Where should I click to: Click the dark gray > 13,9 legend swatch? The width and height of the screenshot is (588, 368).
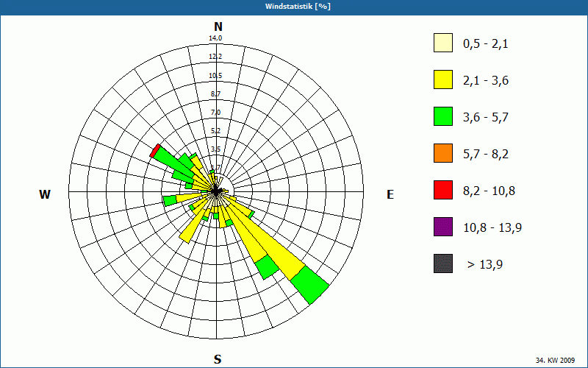pos(443,263)
